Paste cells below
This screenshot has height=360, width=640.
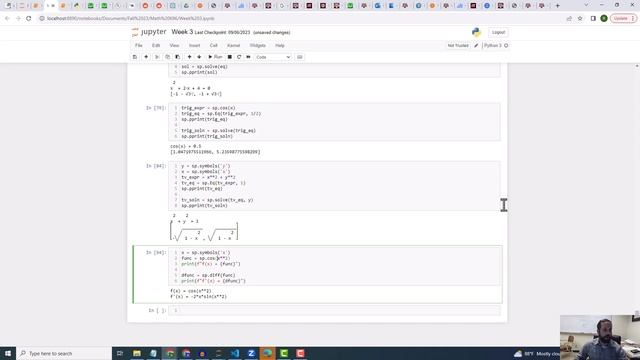coord(178,57)
